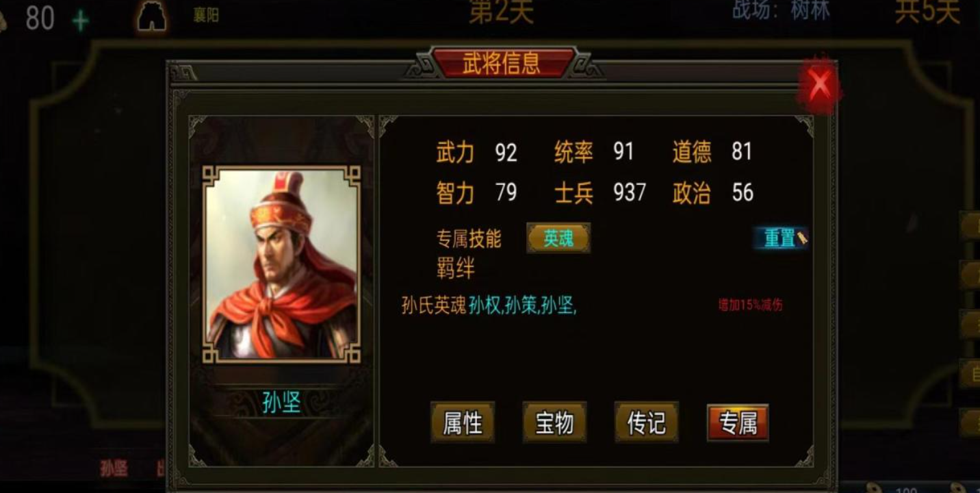Select the 孙策 name in bond list

click(x=521, y=306)
